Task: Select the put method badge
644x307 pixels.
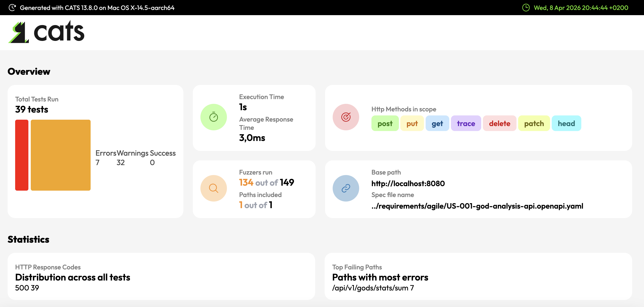Action: tap(412, 123)
